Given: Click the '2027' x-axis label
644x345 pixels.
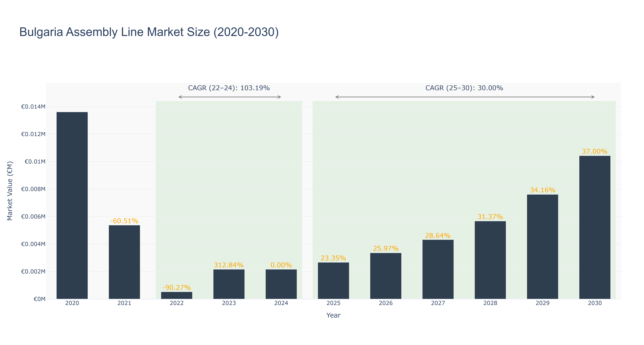Looking at the screenshot, I should click(x=438, y=303).
